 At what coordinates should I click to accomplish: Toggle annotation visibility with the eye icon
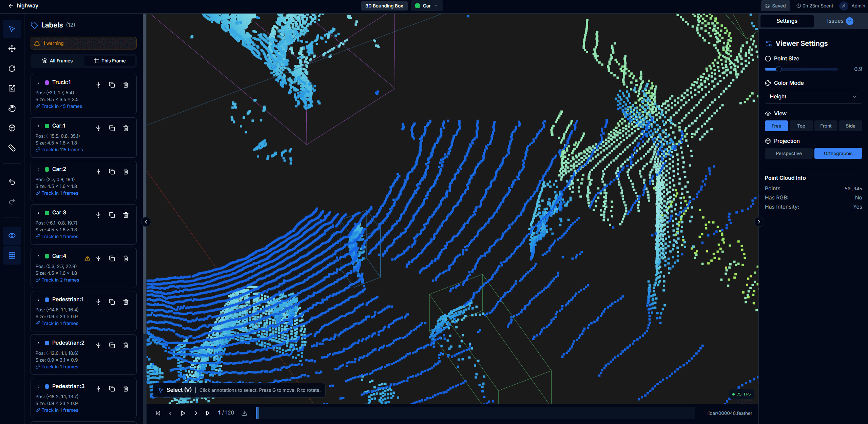click(x=12, y=235)
